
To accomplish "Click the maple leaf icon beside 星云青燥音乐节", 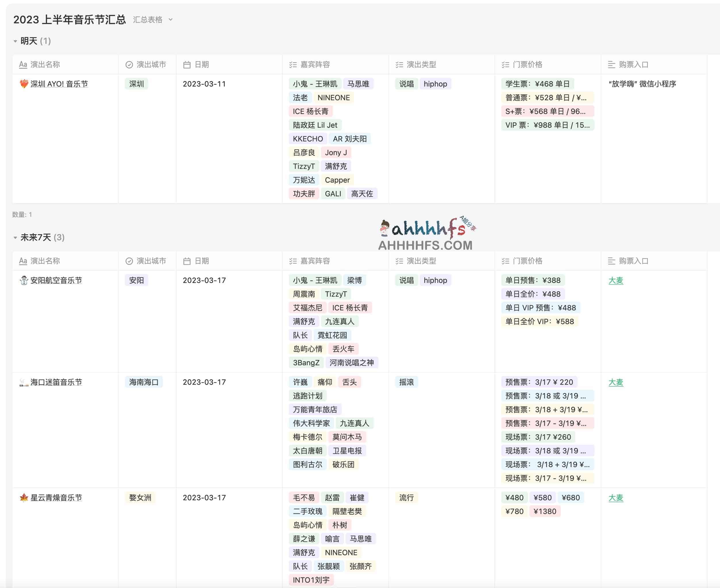I will [x=24, y=498].
